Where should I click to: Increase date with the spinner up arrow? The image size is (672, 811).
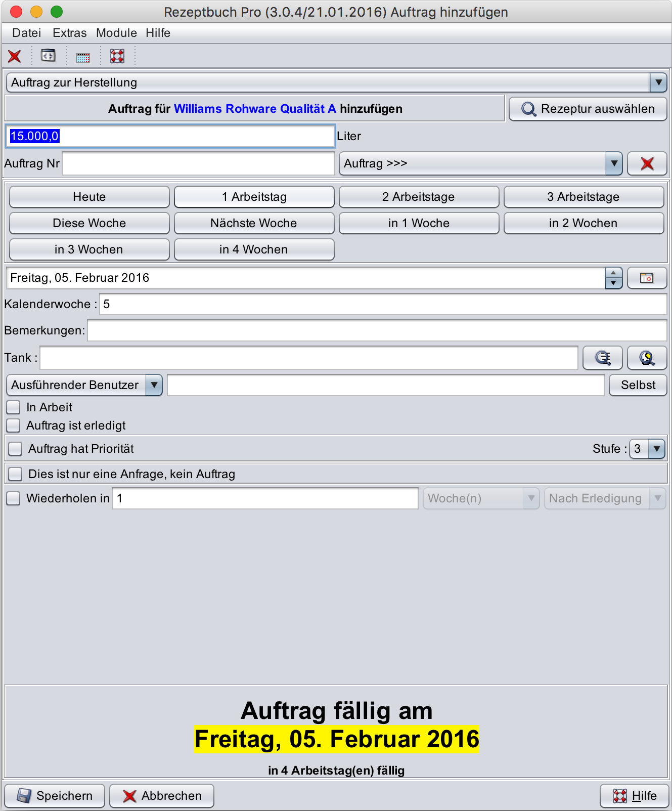(613, 273)
